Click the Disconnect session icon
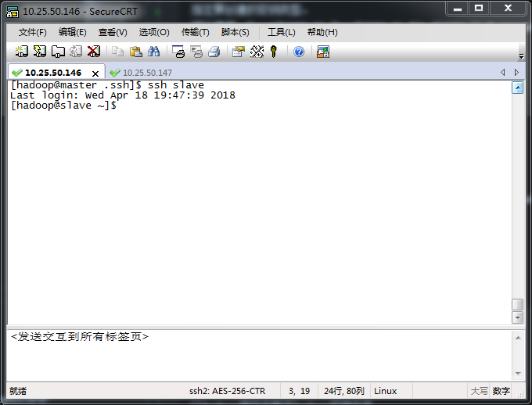 tap(94, 52)
